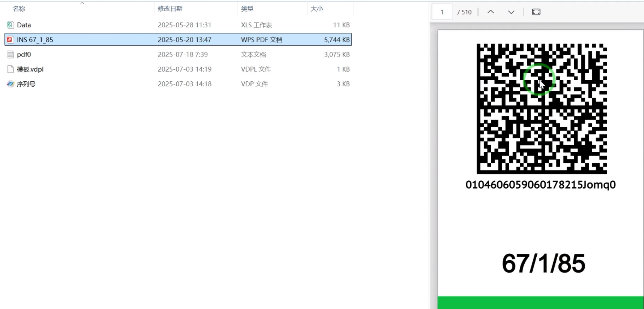Click the INS 67_1_85 PDF file icon
644x309 pixels.
pyautogui.click(x=10, y=40)
